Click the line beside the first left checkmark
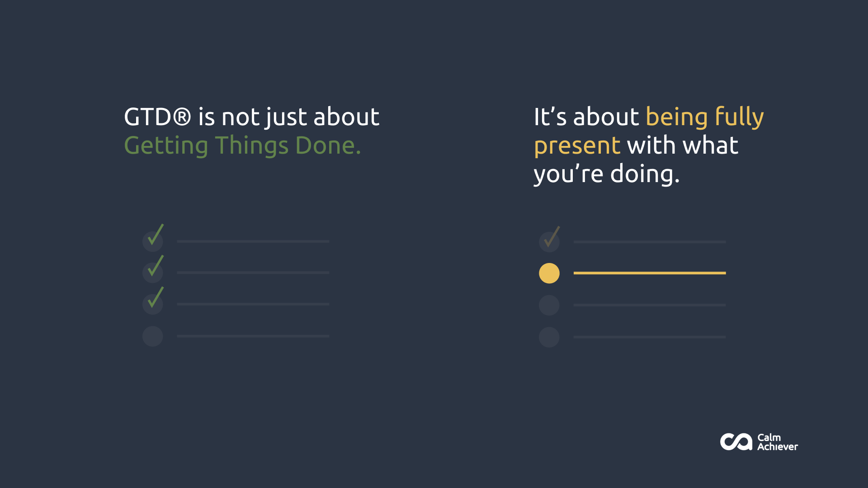 tap(253, 241)
